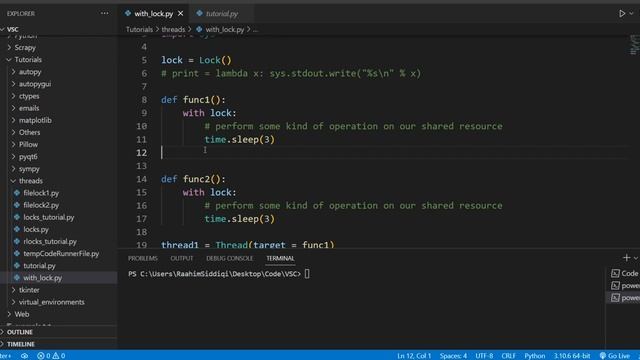Click Ln 12, Col 1 status item
640x360 pixels.
(x=414, y=356)
